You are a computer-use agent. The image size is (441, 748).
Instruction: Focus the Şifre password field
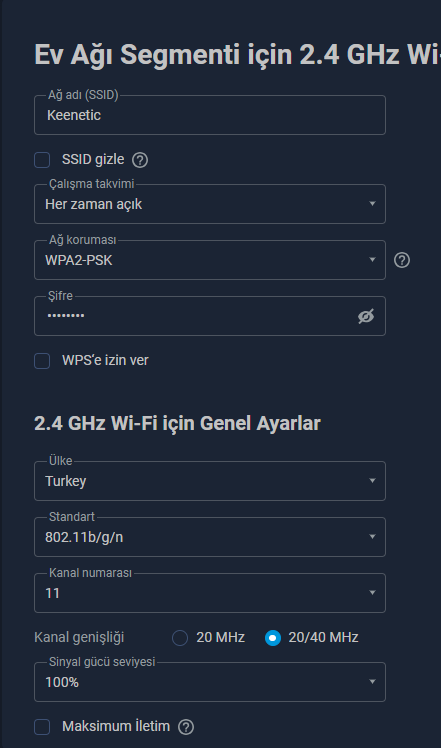pyautogui.click(x=210, y=316)
